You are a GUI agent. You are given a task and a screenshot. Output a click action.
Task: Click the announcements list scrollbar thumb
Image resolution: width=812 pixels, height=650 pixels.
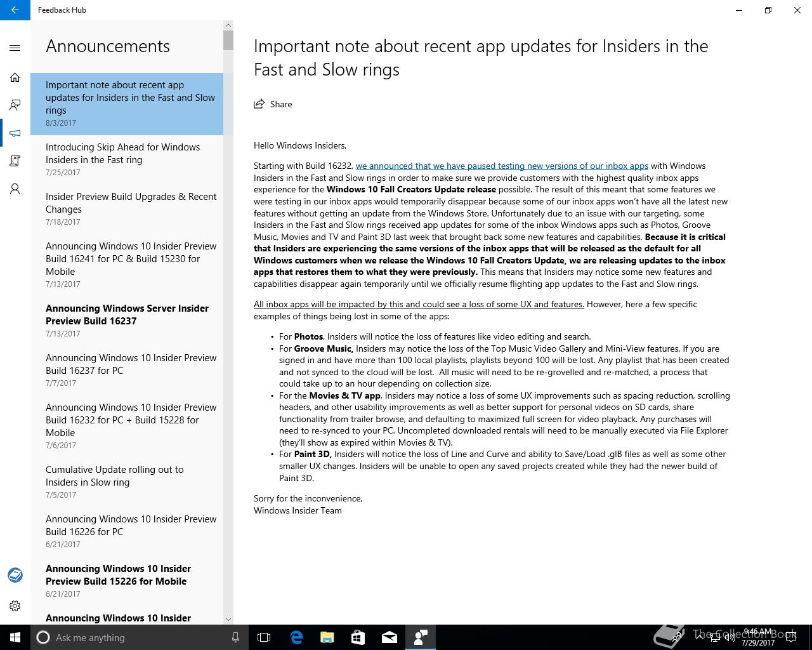[x=228, y=39]
